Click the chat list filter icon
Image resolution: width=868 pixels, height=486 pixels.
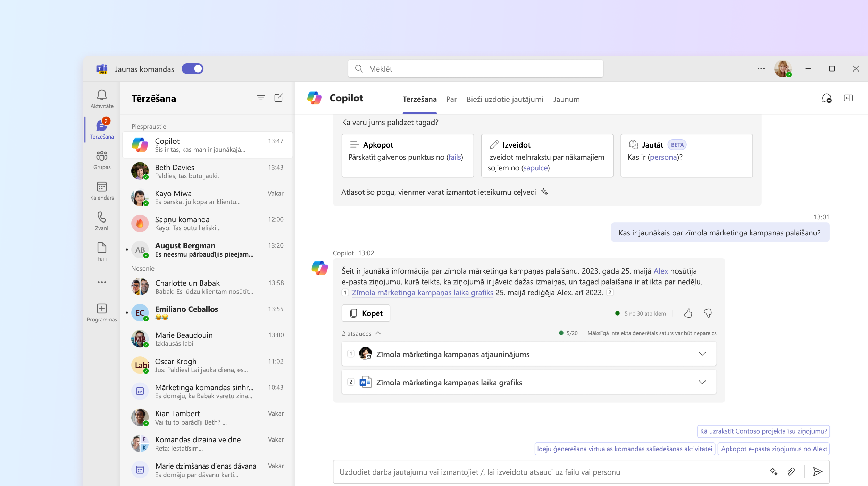click(x=261, y=98)
